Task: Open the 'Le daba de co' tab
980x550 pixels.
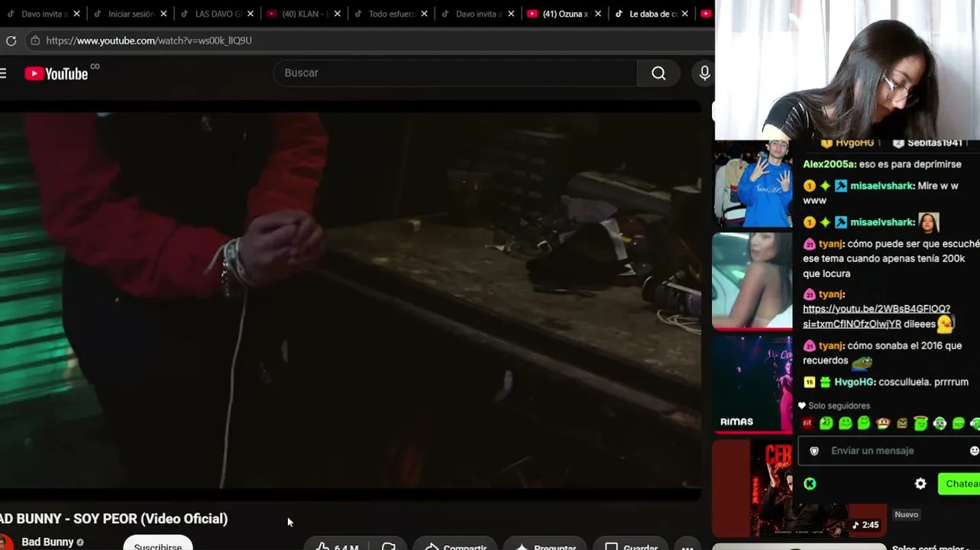Action: 653,14
